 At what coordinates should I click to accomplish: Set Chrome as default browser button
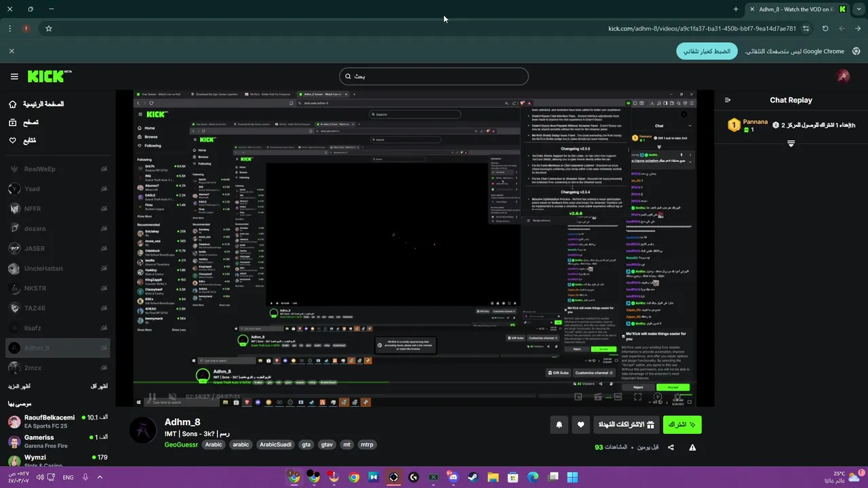click(x=707, y=51)
